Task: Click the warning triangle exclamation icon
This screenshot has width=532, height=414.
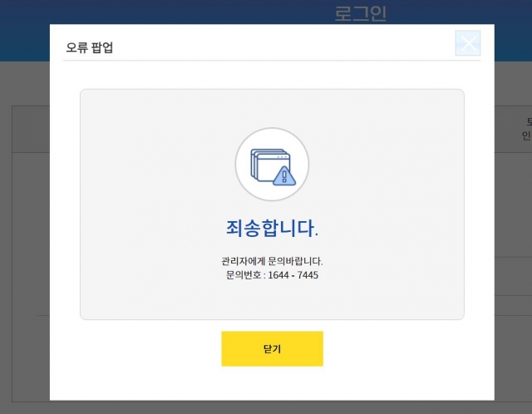Action: click(284, 176)
